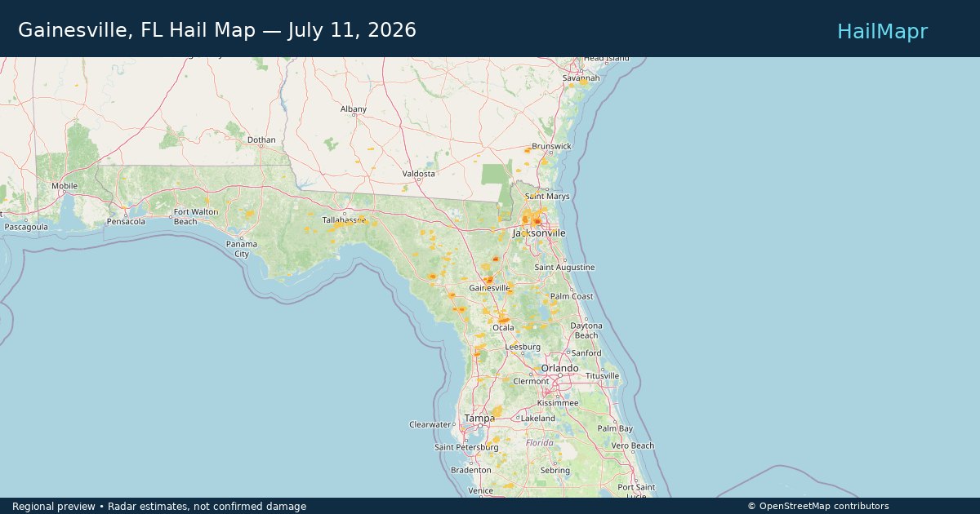980x514 pixels.
Task: Click the Gainesville city label on the map
Action: pyautogui.click(x=490, y=288)
